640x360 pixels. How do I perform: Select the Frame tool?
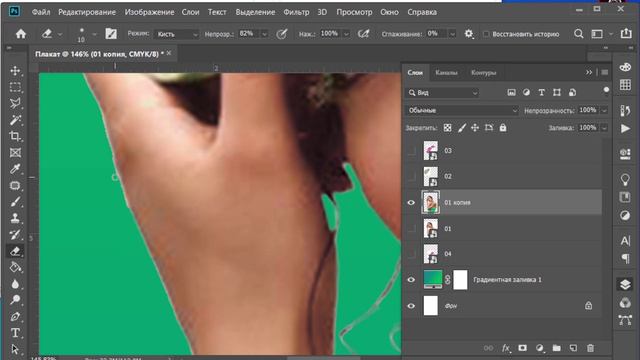click(x=15, y=153)
